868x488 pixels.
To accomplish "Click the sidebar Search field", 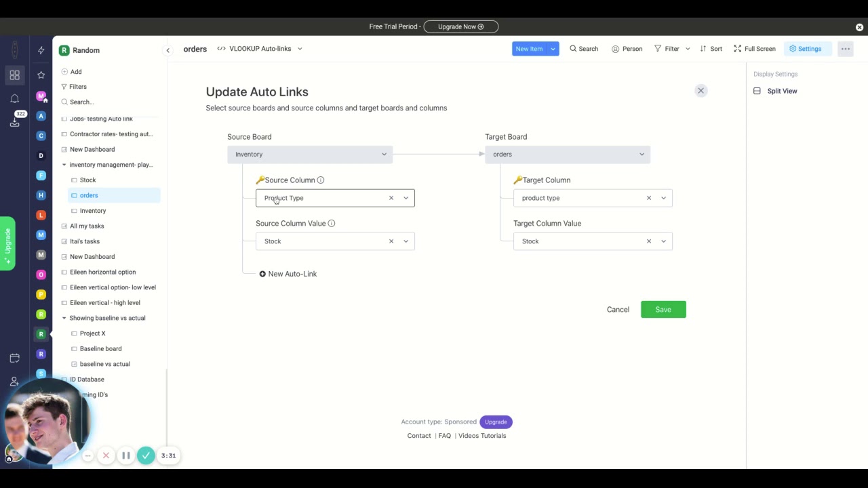I will point(78,102).
